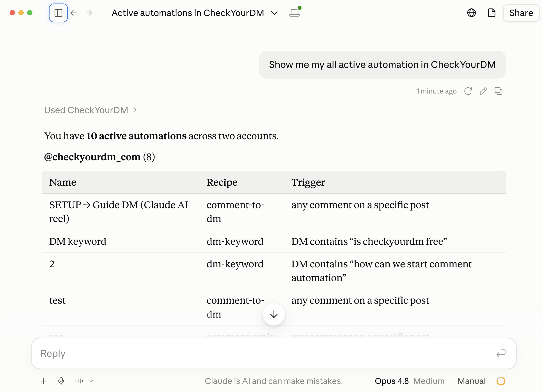The width and height of the screenshot is (543, 392).
Task: Click the '10 active automations' bold text
Action: [136, 136]
